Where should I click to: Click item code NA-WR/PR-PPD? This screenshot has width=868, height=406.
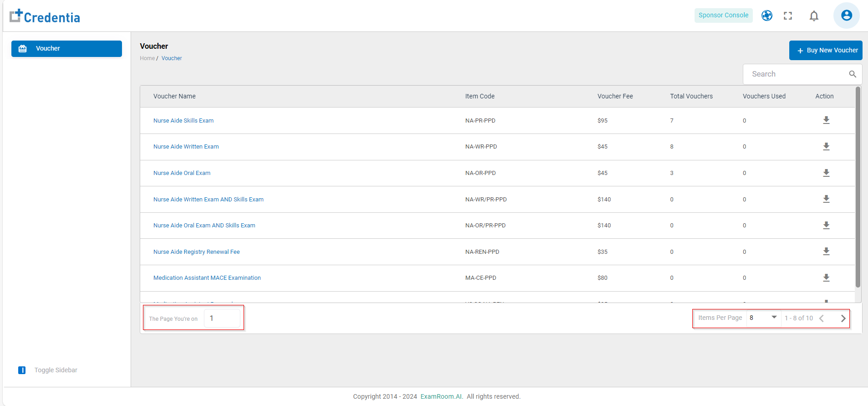point(486,200)
